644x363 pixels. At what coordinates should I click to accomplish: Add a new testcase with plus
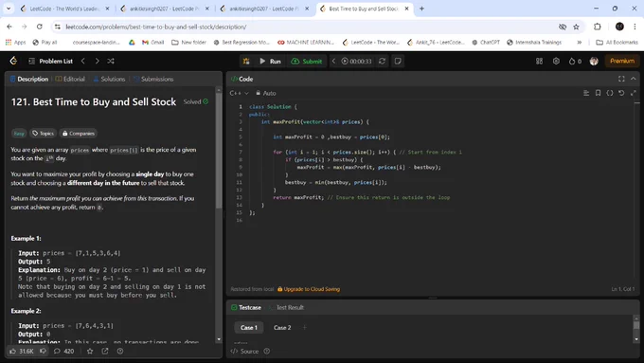[x=305, y=328]
